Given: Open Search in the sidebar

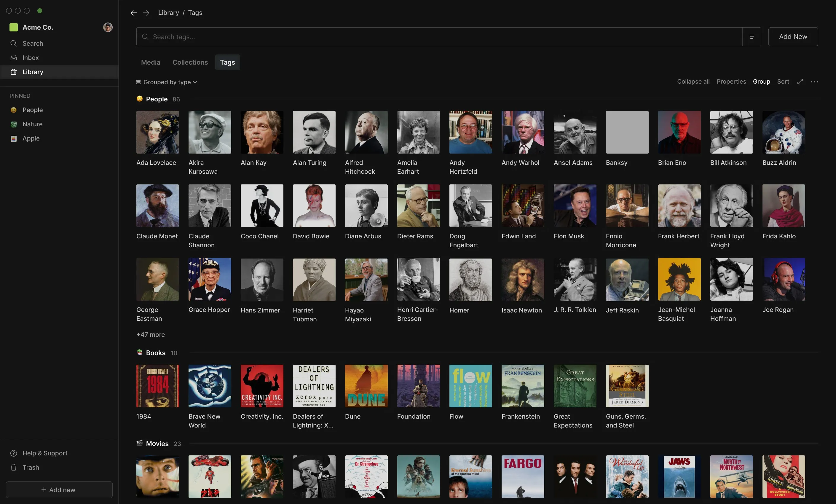Looking at the screenshot, I should tap(59, 44).
